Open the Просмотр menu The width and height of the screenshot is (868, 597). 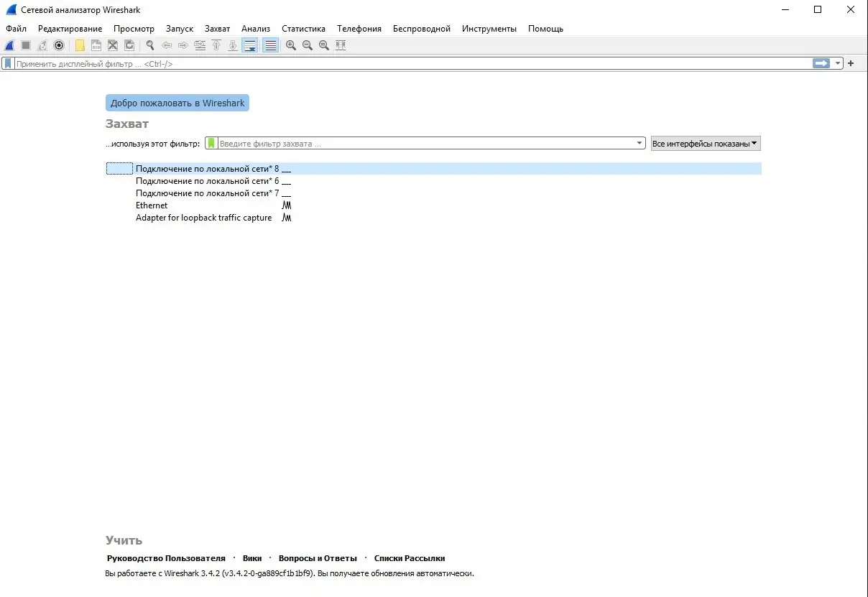pyautogui.click(x=134, y=29)
